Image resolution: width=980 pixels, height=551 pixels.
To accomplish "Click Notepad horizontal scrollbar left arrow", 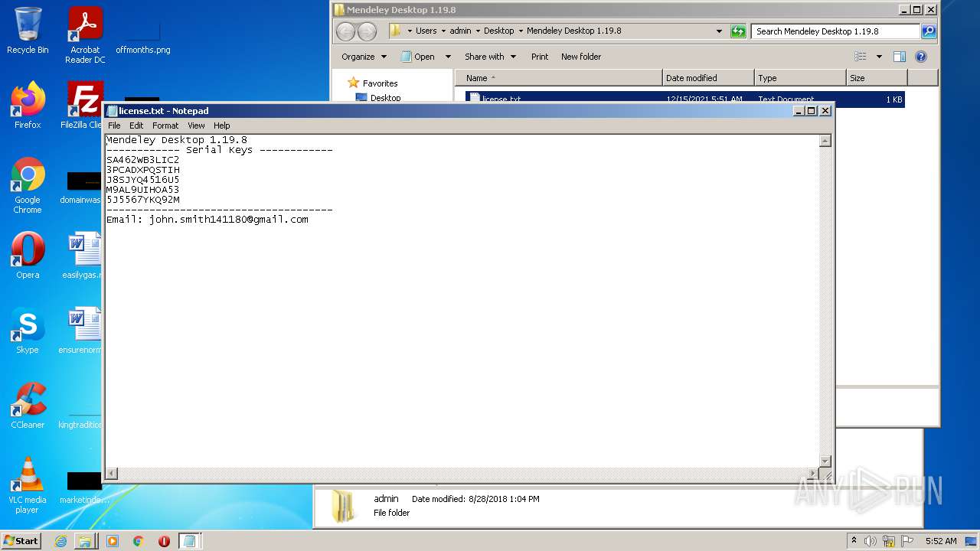I will (112, 474).
